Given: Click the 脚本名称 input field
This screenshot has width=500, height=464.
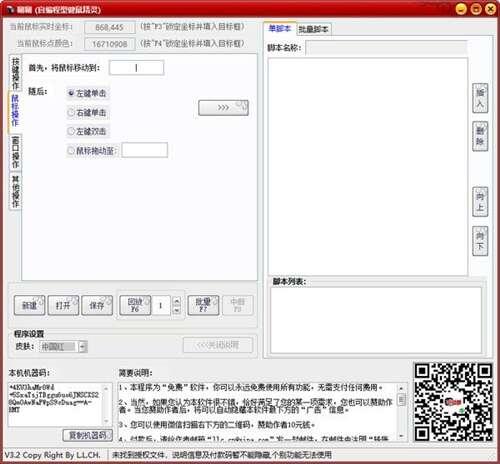Looking at the screenshot, I should coord(387,48).
